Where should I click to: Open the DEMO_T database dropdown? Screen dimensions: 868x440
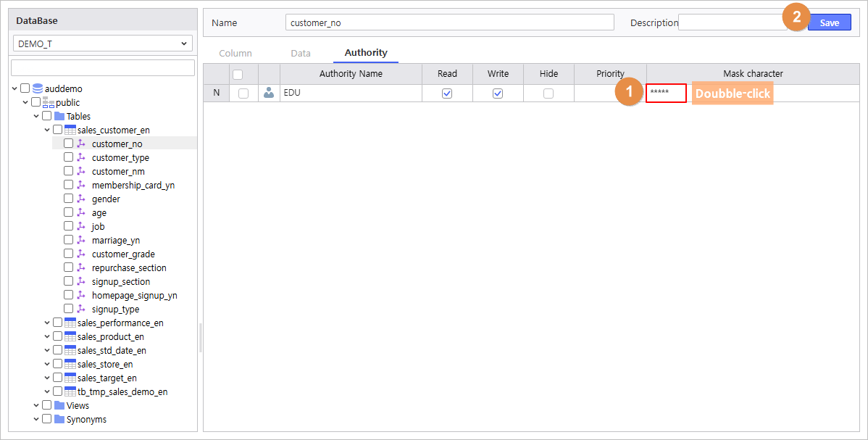(103, 43)
